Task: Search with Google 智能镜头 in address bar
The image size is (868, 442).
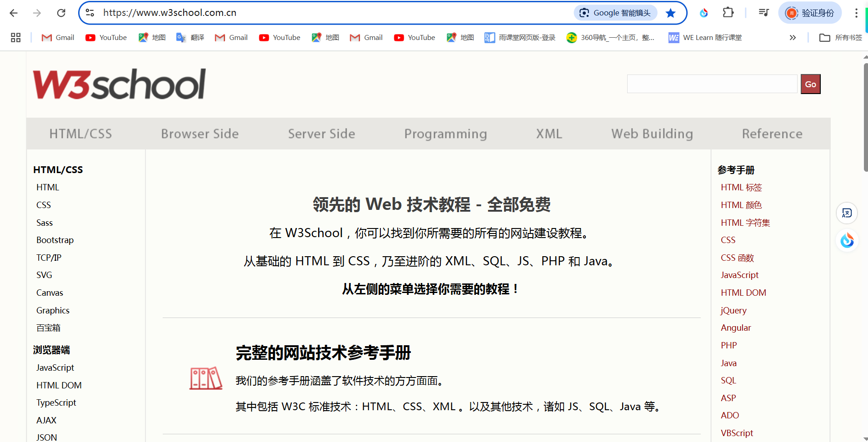Action: tap(615, 13)
